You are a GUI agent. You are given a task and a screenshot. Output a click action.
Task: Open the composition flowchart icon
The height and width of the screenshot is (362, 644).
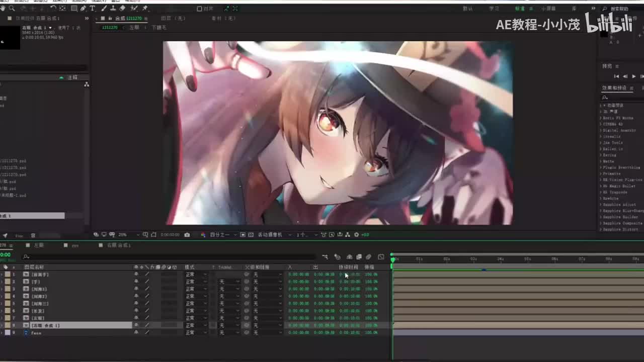347,235
